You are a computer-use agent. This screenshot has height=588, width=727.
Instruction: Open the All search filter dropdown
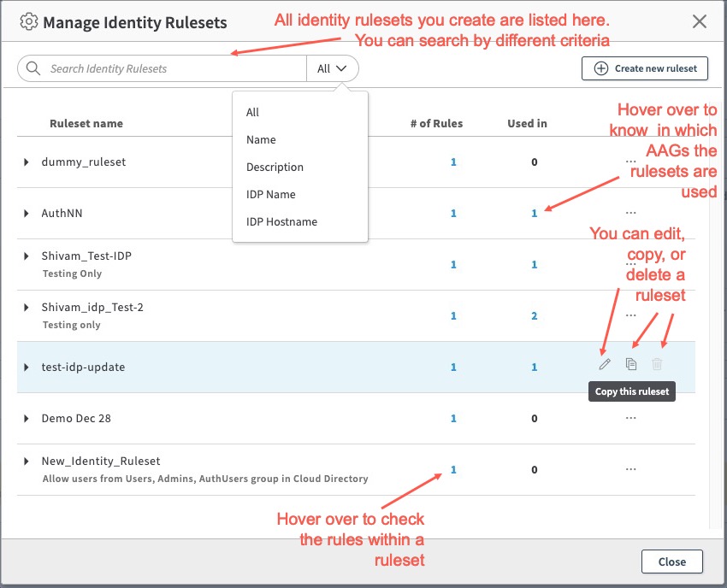332,68
